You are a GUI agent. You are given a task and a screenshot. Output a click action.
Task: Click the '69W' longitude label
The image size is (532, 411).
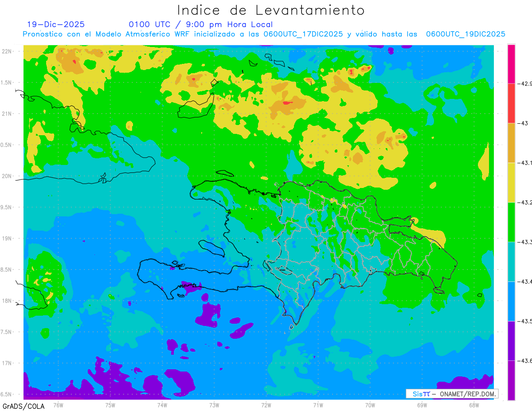(x=422, y=405)
